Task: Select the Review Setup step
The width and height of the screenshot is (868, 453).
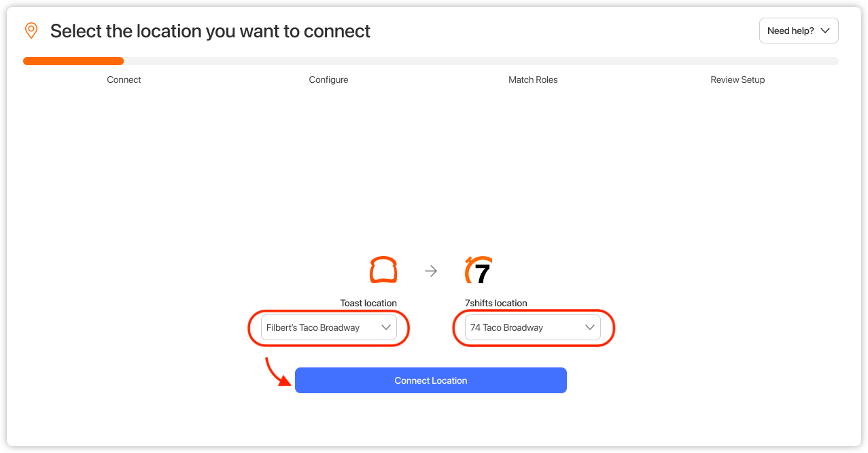Action: point(737,79)
